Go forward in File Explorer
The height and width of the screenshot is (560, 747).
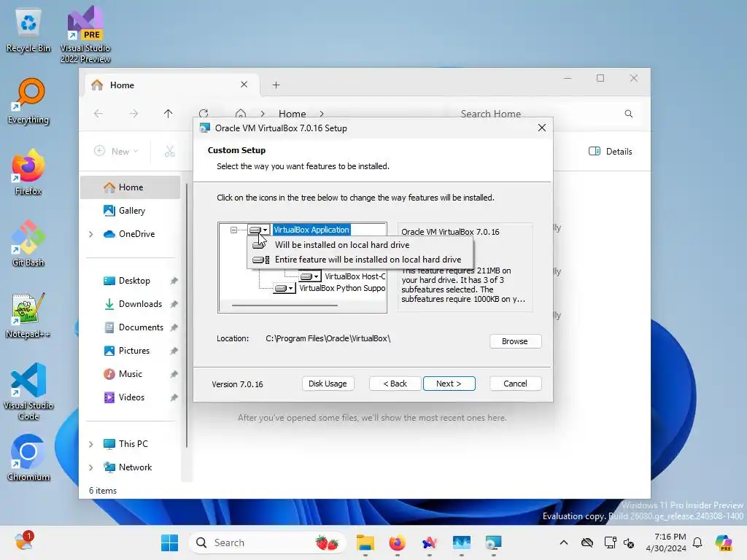(x=134, y=113)
